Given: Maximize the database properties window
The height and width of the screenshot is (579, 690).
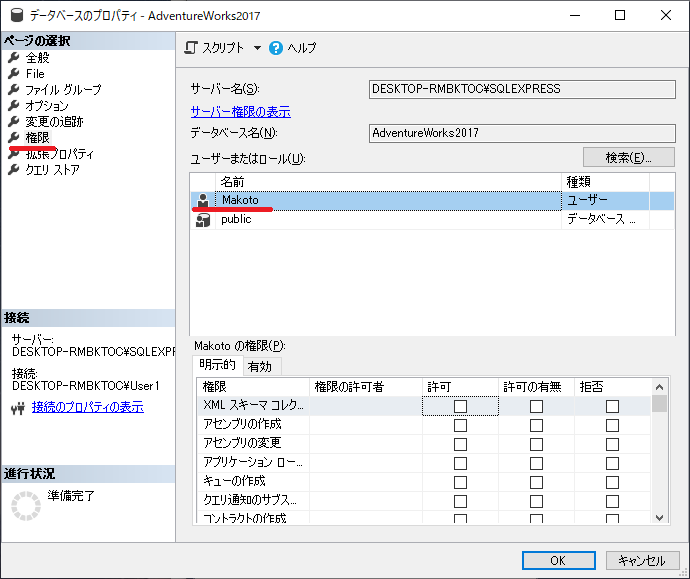Looking at the screenshot, I should point(620,15).
